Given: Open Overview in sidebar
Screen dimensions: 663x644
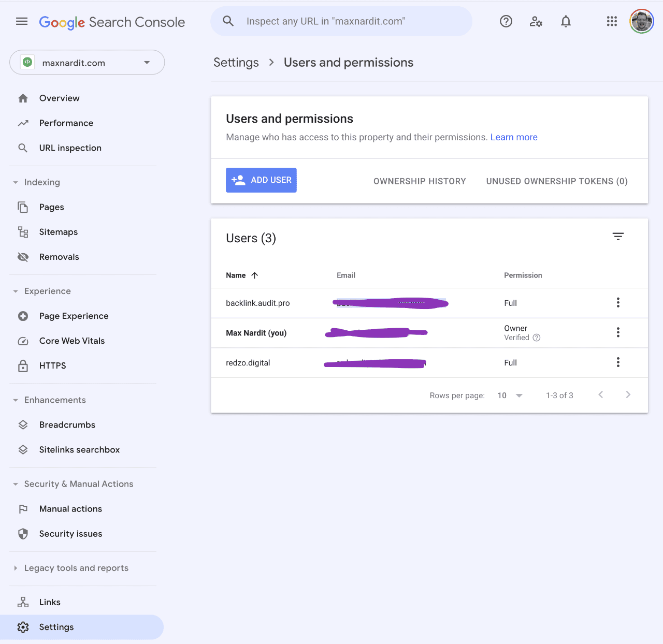Looking at the screenshot, I should pyautogui.click(x=60, y=98).
